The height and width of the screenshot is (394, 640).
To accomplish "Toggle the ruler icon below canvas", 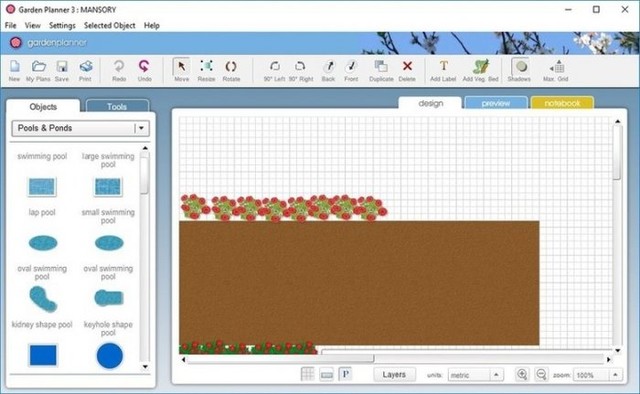I will click(x=327, y=374).
